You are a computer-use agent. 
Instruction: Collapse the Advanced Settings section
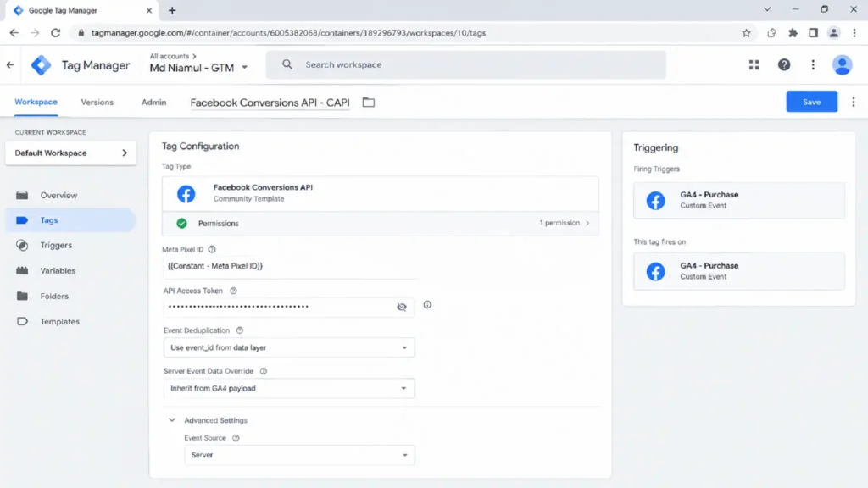tap(171, 420)
